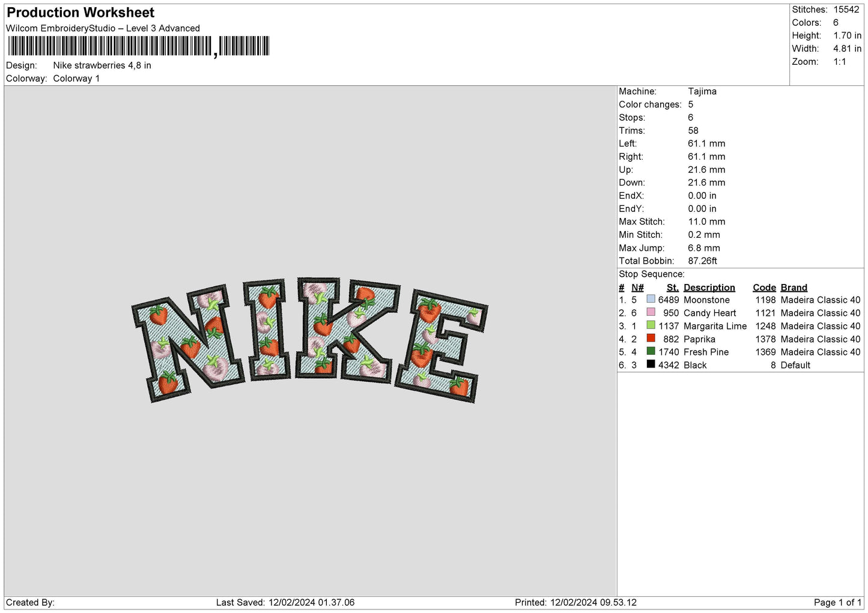Image resolution: width=868 pixels, height=613 pixels.
Task: Click the Up value 21.6 mm
Action: point(706,169)
